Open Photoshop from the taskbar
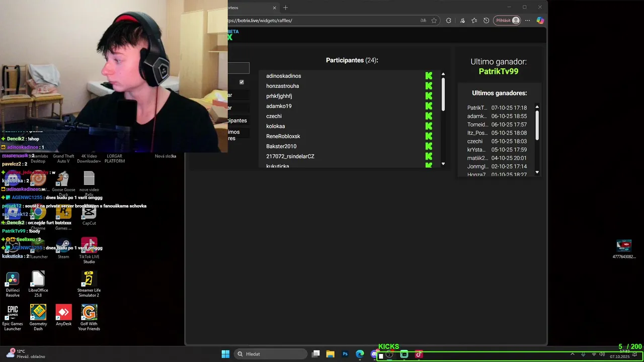644x362 pixels. tap(345, 354)
